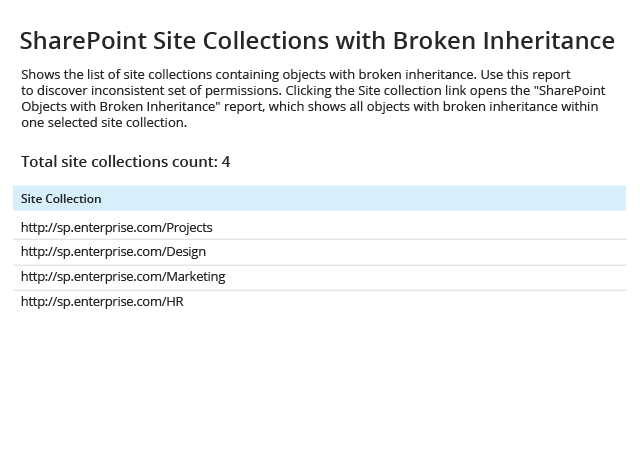The width and height of the screenshot is (640, 450).
Task: Click the Site Collection column header
Action: click(61, 199)
